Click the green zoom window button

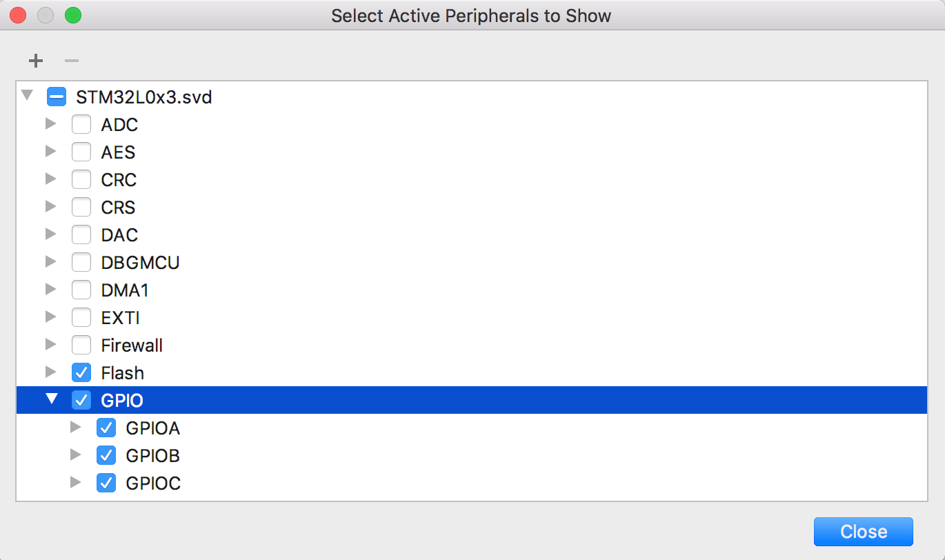pos(72,15)
